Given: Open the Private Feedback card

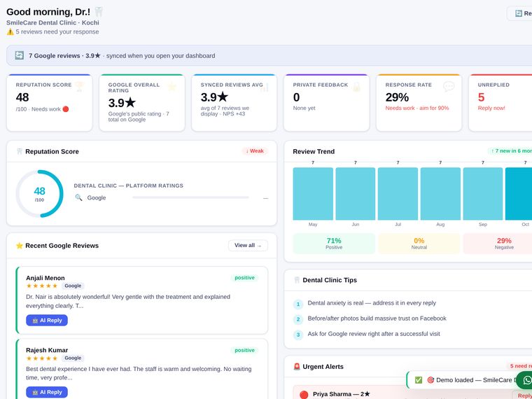Looking at the screenshot, I should [x=326, y=103].
